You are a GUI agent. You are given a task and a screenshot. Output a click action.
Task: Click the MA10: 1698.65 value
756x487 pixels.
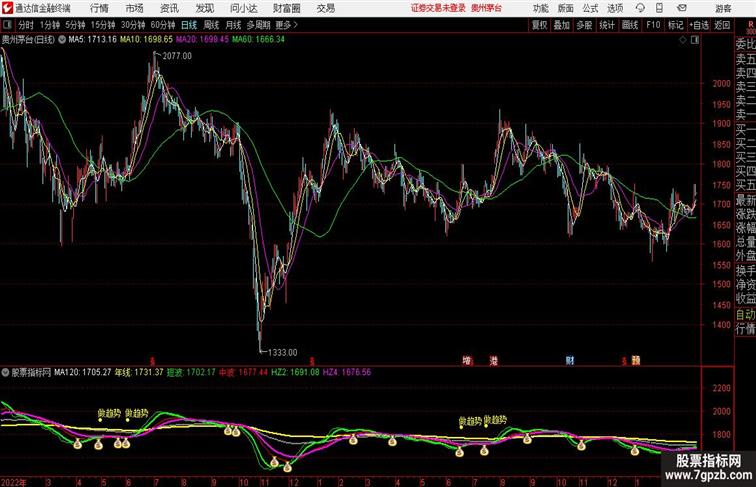point(146,40)
